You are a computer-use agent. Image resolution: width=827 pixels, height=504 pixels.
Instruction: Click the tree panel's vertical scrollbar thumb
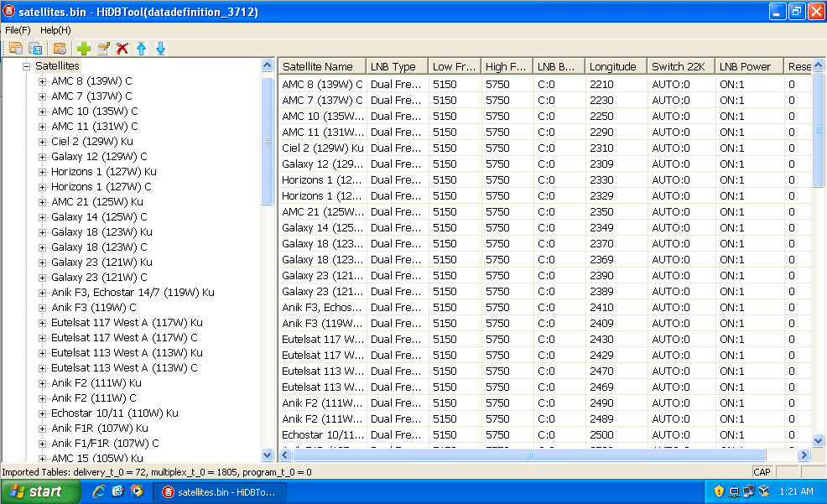coord(268,141)
